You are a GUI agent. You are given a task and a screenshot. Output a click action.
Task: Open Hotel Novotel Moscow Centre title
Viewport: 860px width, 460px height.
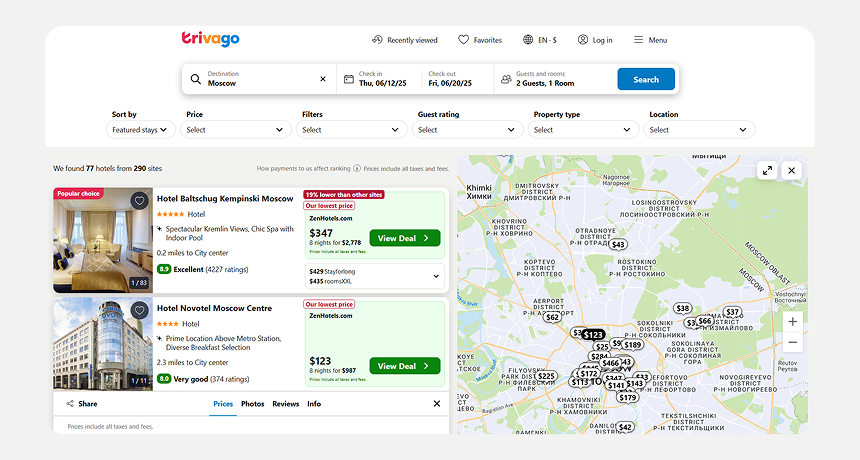click(x=214, y=308)
